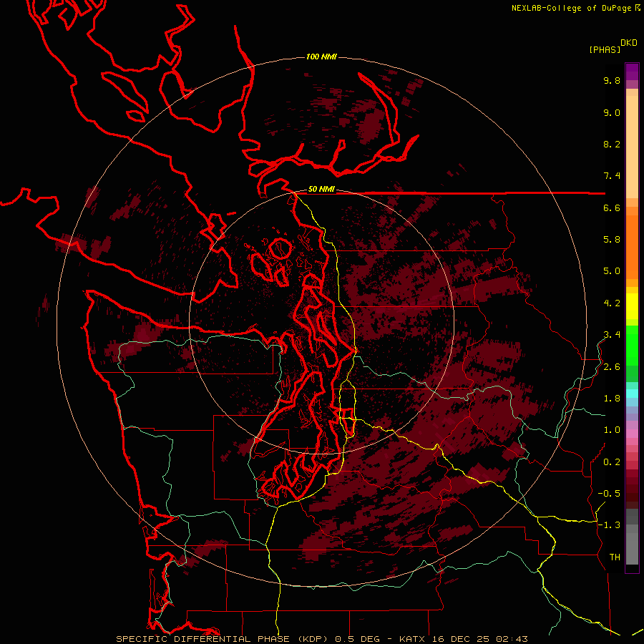Image resolution: width=644 pixels, height=644 pixels.
Task: Click the yellow band of the color scale
Action: [632, 306]
